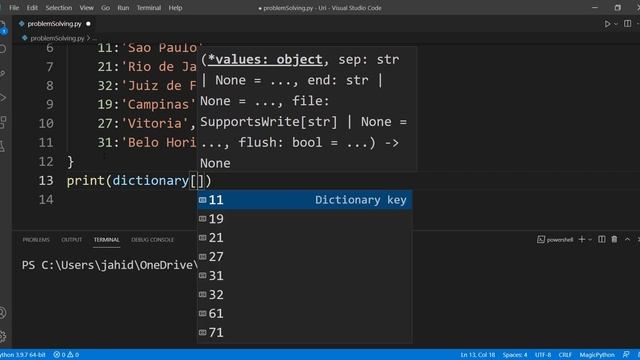
Task: Click Ln 13, Col 18 cursor position
Action: 478,355
